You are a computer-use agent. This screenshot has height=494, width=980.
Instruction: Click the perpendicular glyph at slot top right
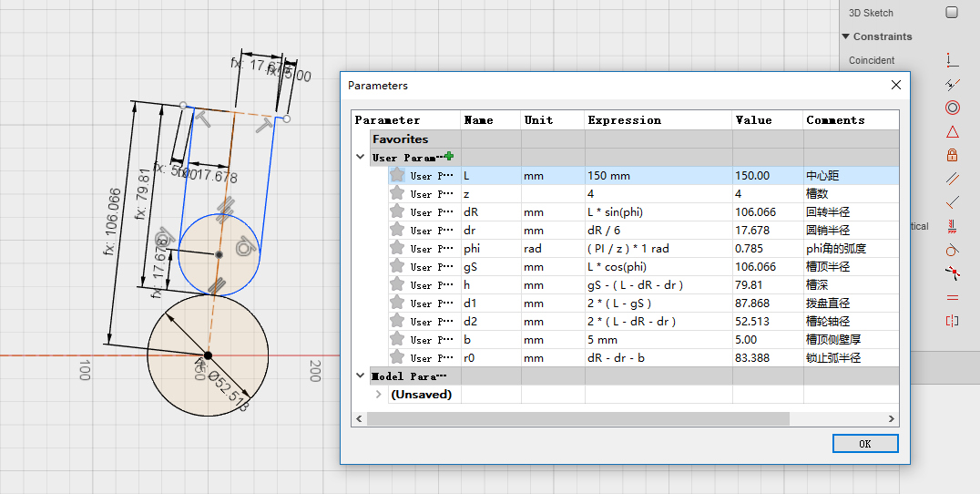click(x=265, y=125)
